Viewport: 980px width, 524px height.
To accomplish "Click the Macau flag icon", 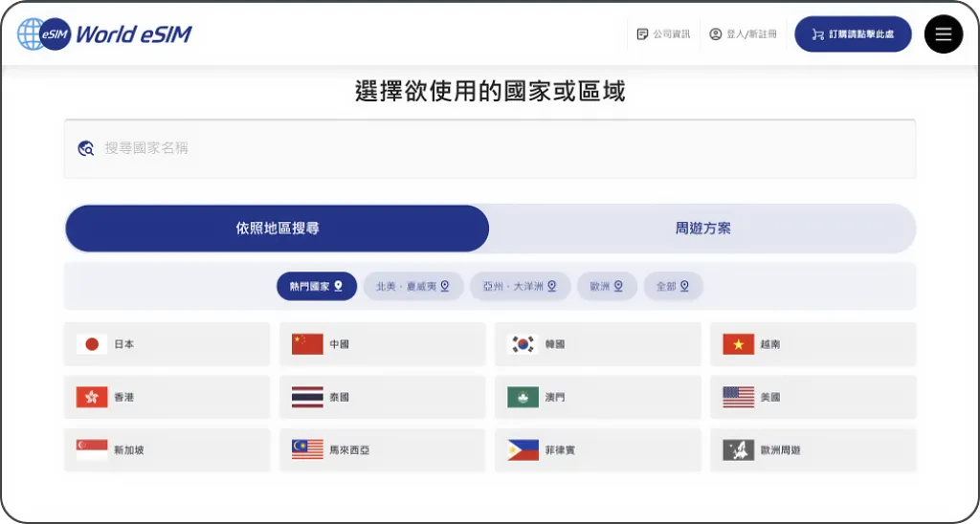I will (523, 397).
